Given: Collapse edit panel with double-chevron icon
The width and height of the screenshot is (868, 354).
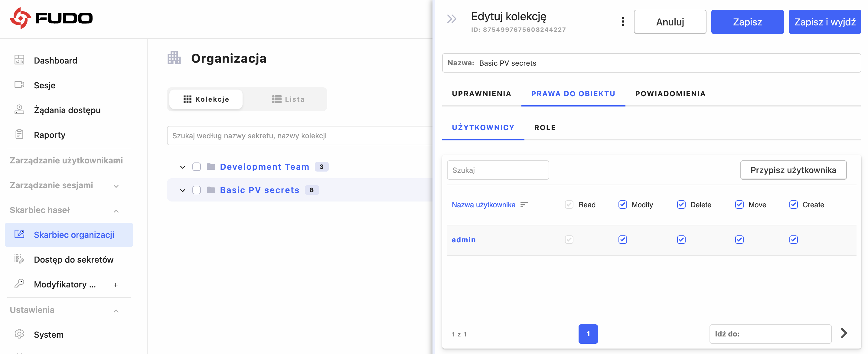Looking at the screenshot, I should click(452, 19).
